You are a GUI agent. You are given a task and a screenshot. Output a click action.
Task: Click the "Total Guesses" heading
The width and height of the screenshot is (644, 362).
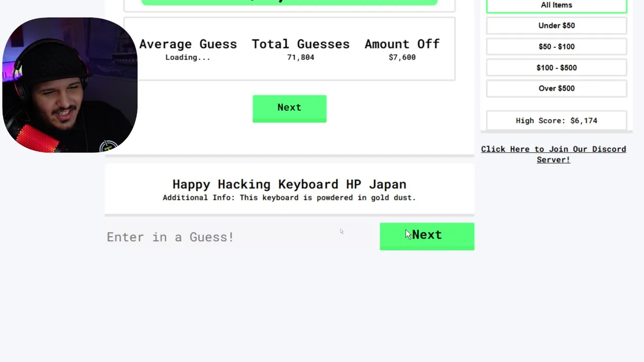click(301, 44)
